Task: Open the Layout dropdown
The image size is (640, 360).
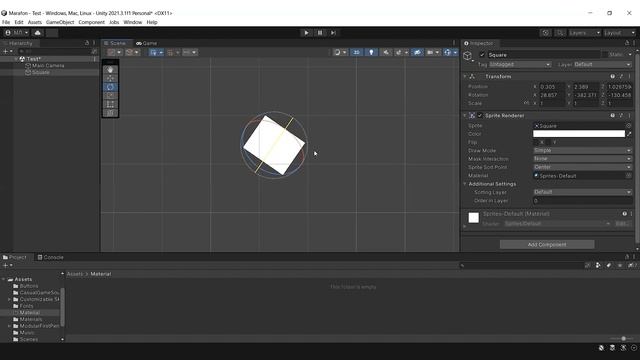Action: click(620, 33)
